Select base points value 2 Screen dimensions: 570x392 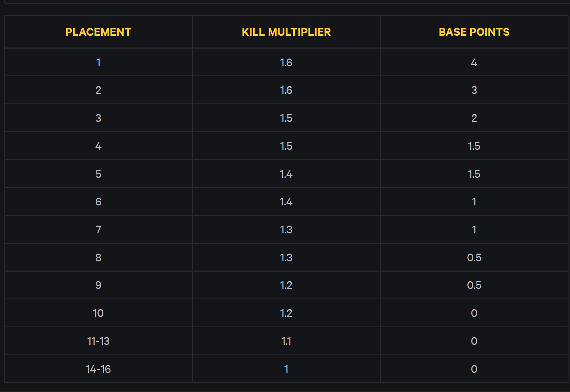474,118
